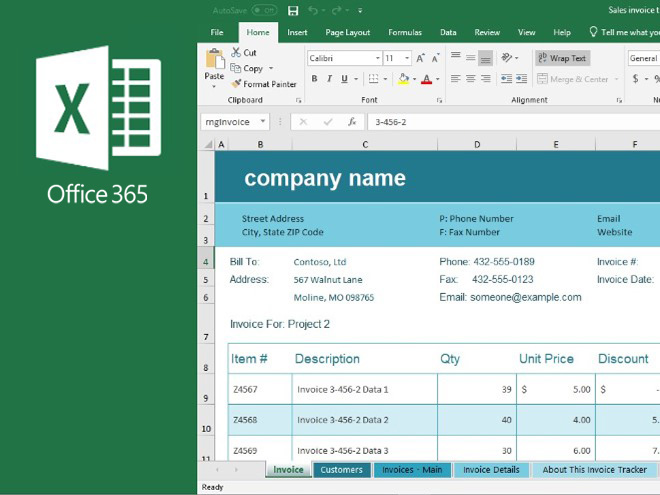This screenshot has width=660, height=495.
Task: Expand the Name Box dropdown arrow
Action: click(x=263, y=122)
